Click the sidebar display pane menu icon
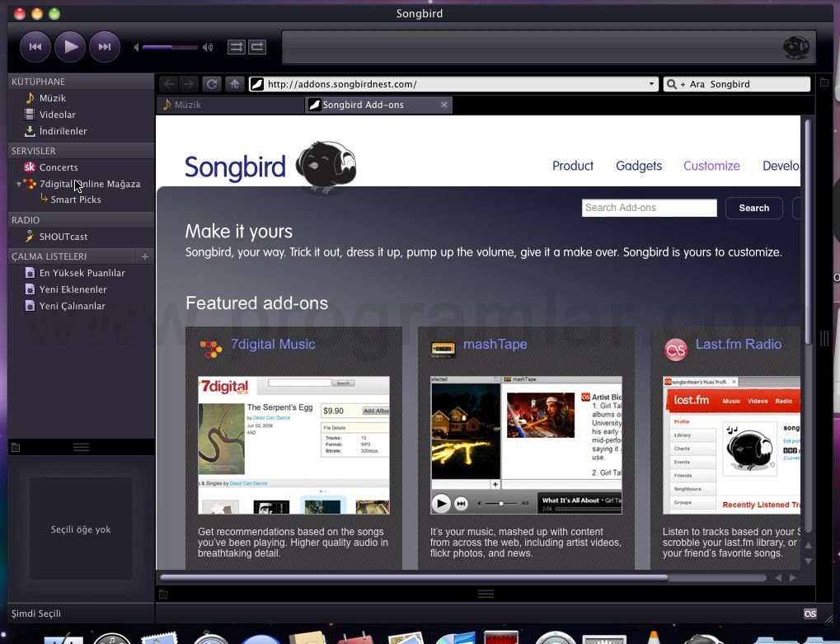The height and width of the screenshot is (644, 840). click(x=16, y=448)
